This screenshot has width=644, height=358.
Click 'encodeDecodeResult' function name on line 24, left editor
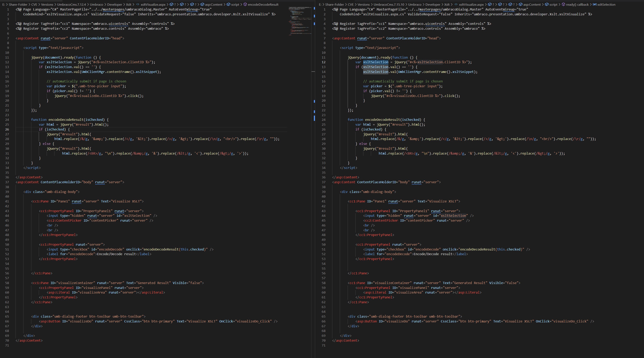(x=66, y=120)
